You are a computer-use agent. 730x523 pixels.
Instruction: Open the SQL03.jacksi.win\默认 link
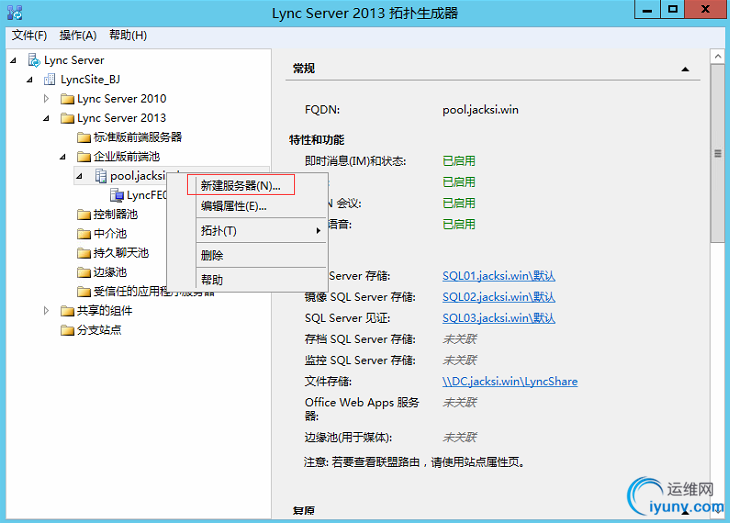[499, 318]
